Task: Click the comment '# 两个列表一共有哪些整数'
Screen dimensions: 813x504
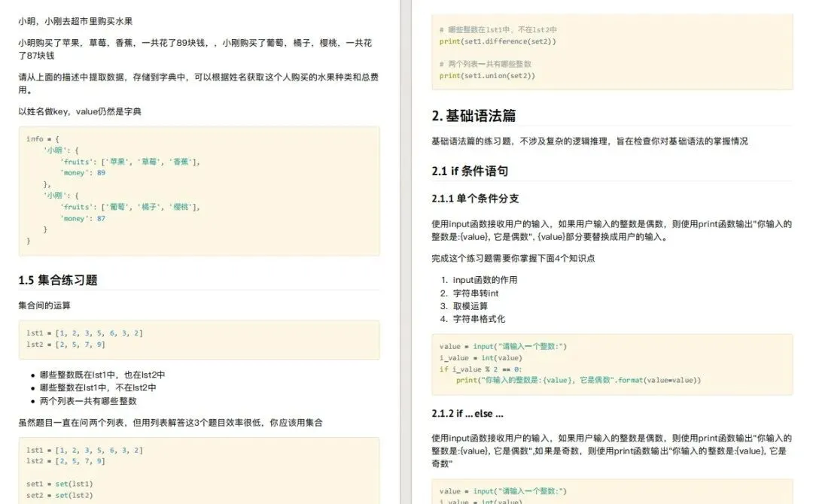Action: (485, 64)
